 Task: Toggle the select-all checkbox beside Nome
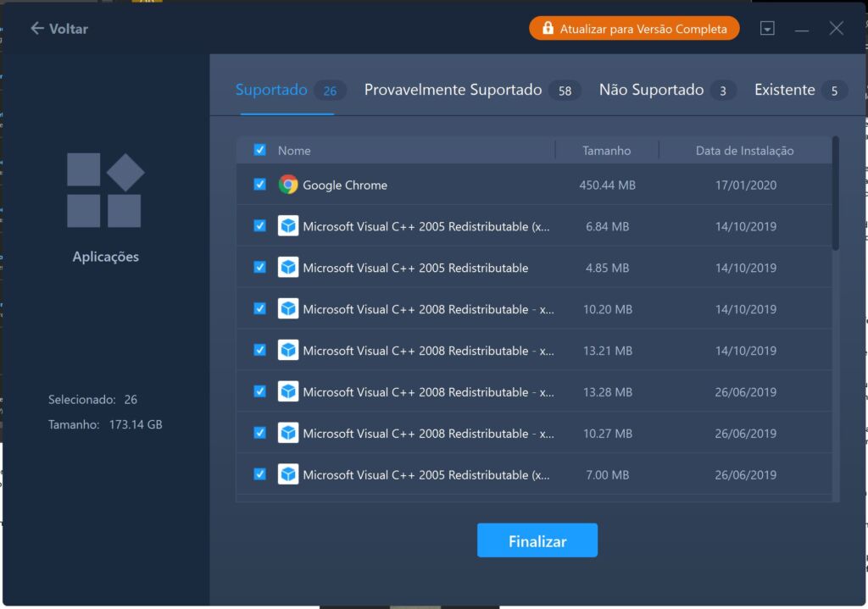tap(259, 150)
